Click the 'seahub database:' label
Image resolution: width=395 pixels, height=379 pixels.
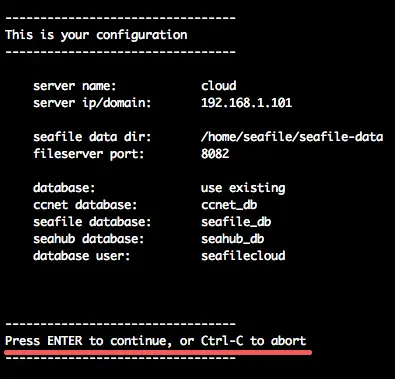[x=89, y=239]
